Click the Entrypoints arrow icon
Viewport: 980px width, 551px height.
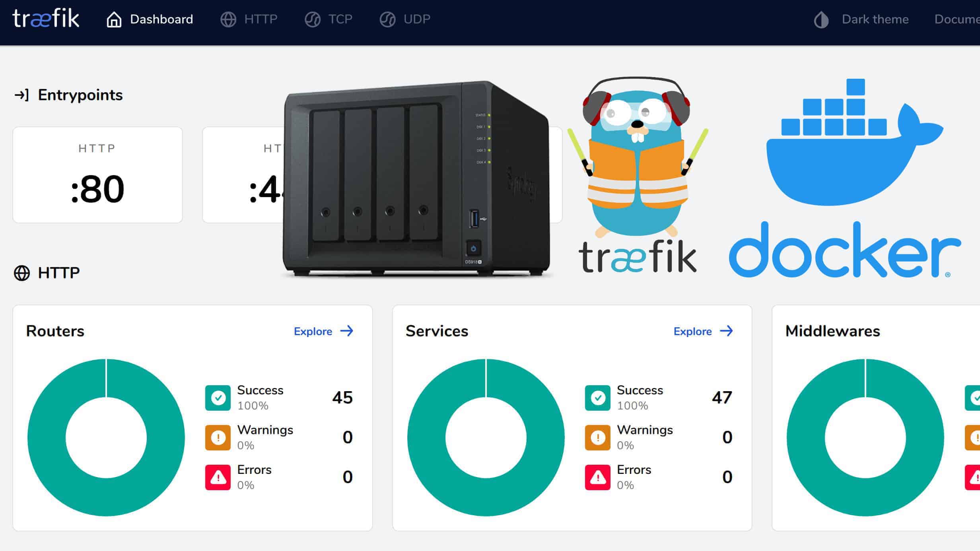point(21,95)
